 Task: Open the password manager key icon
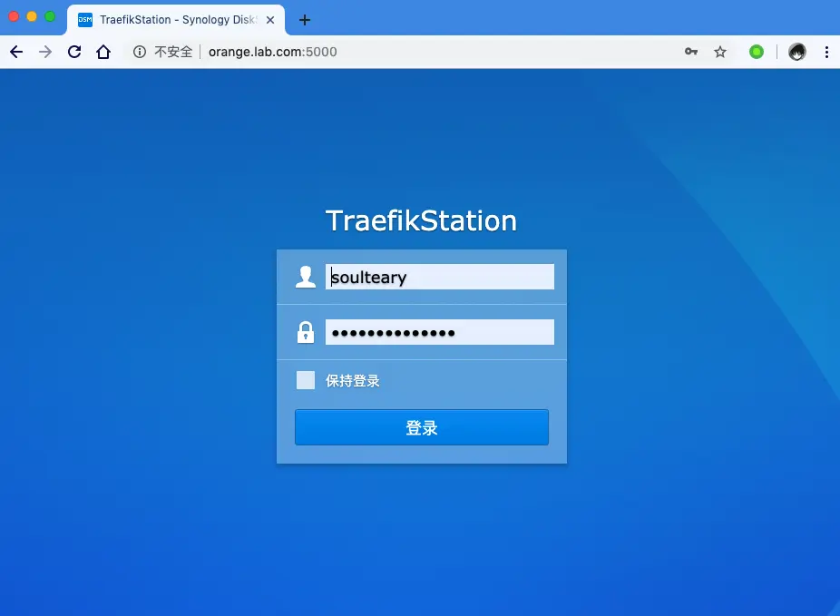(691, 52)
